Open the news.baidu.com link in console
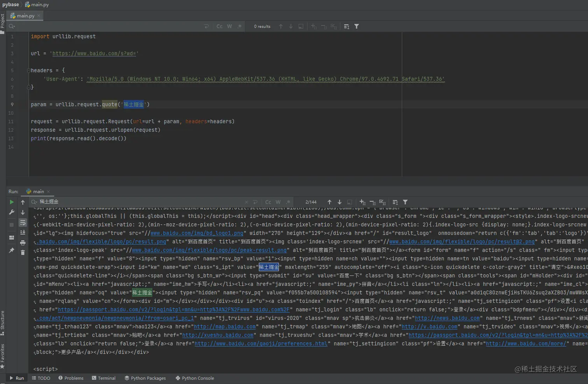The image size is (588, 384). [x=447, y=318]
